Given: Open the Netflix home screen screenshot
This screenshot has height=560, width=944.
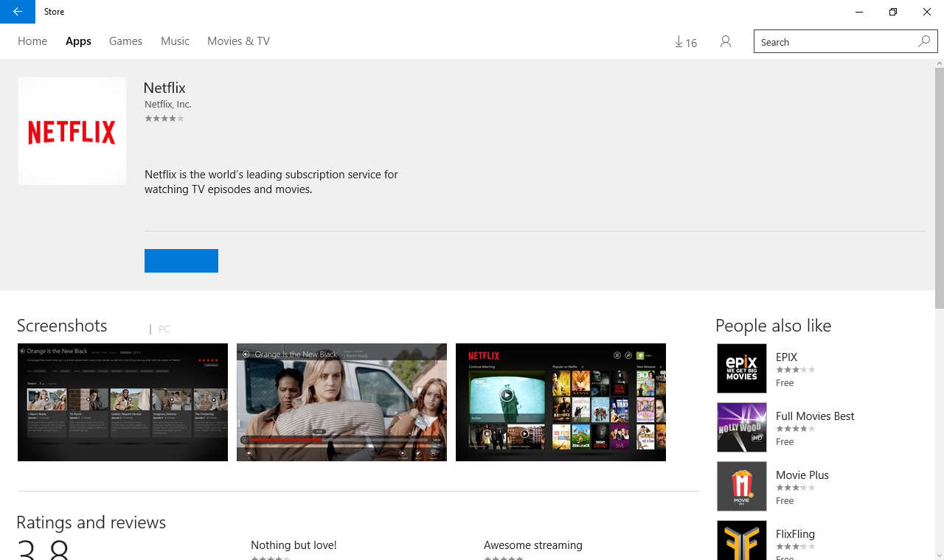Looking at the screenshot, I should (x=560, y=402).
